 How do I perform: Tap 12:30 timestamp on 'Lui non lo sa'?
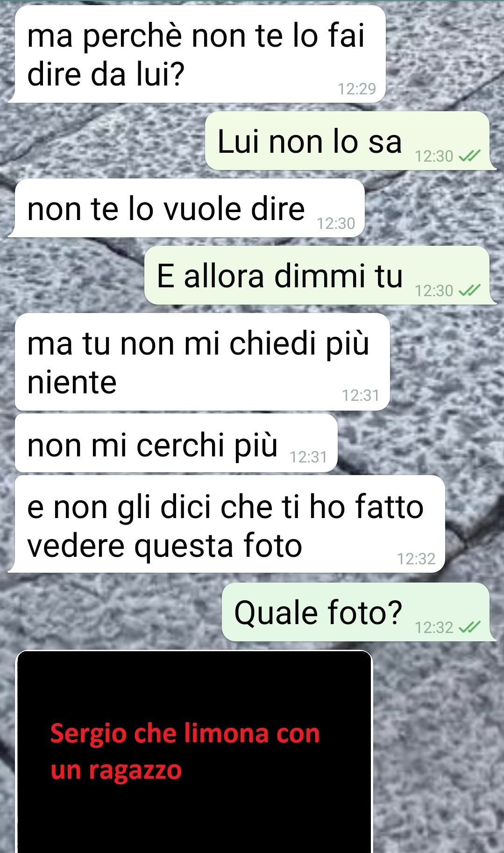coord(434,156)
